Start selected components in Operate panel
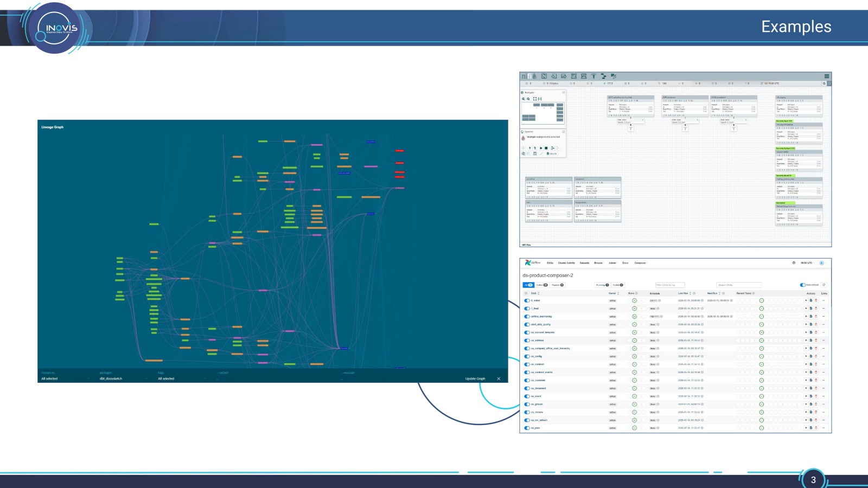The height and width of the screenshot is (488, 868). pyautogui.click(x=541, y=148)
